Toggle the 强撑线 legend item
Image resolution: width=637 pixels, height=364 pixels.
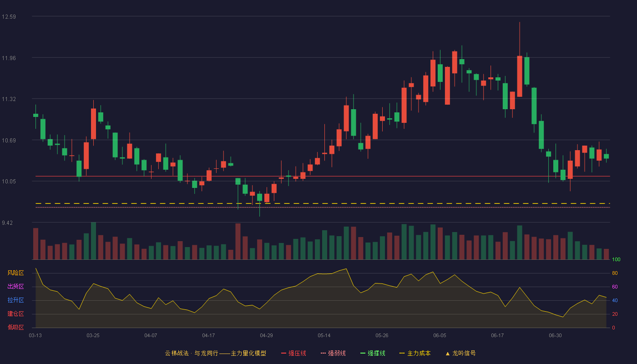click(373, 353)
